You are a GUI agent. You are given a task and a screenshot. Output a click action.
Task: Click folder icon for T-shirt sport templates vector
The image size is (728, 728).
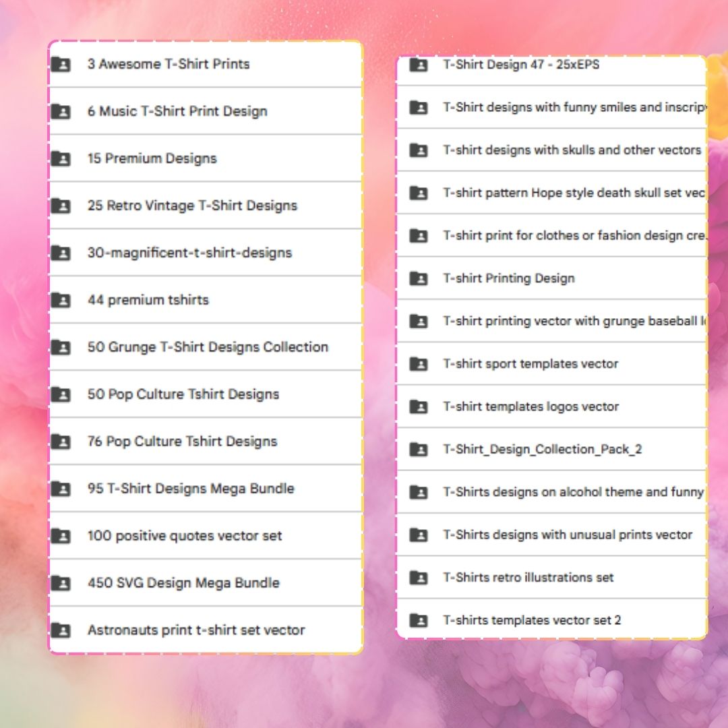click(x=419, y=364)
